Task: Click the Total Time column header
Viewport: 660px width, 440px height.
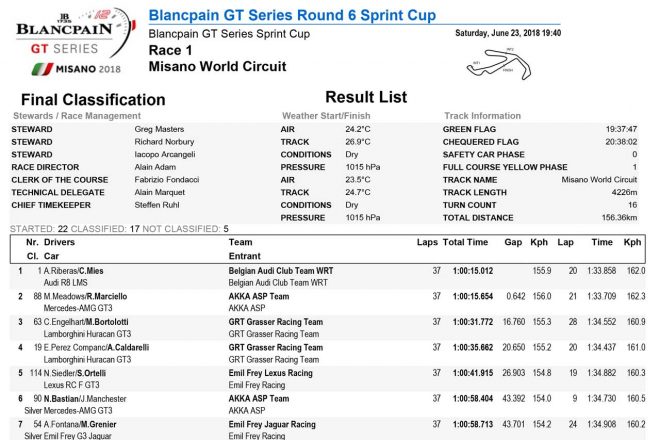Action: click(466, 243)
